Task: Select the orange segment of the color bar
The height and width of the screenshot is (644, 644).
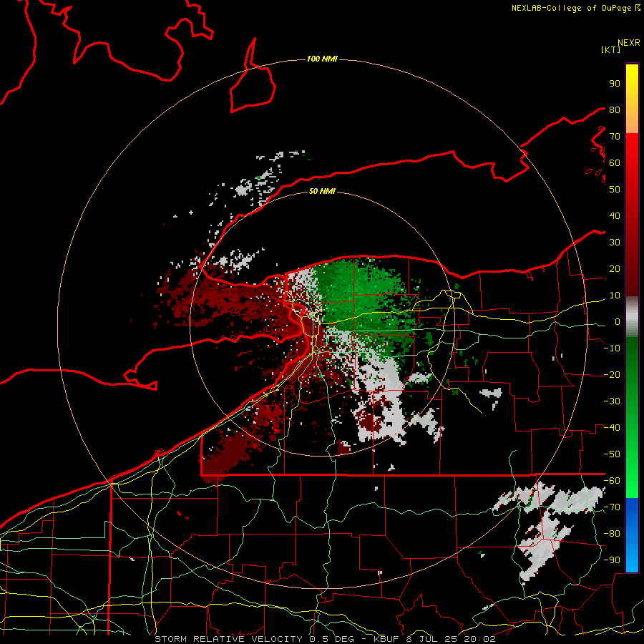Action: pyautogui.click(x=632, y=122)
